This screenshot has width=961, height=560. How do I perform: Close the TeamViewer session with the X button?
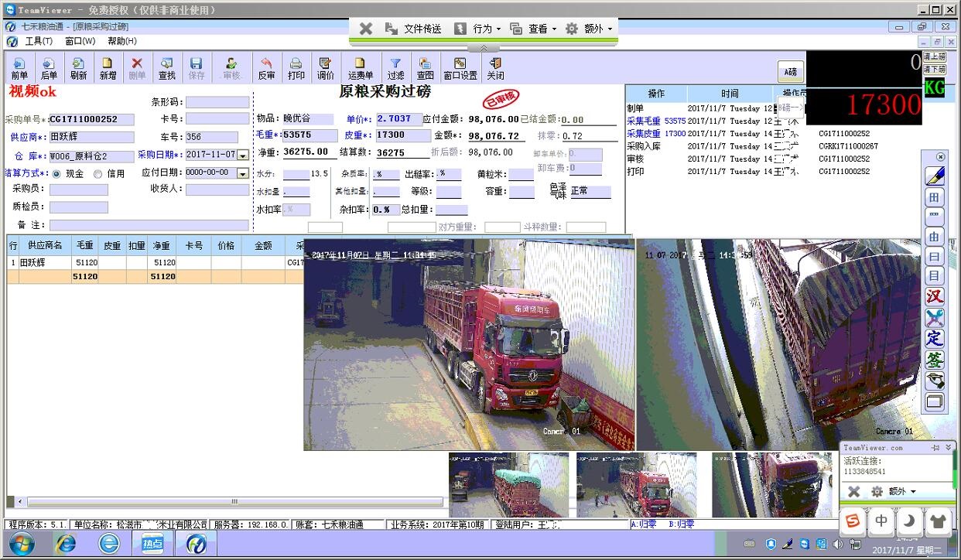tap(366, 29)
